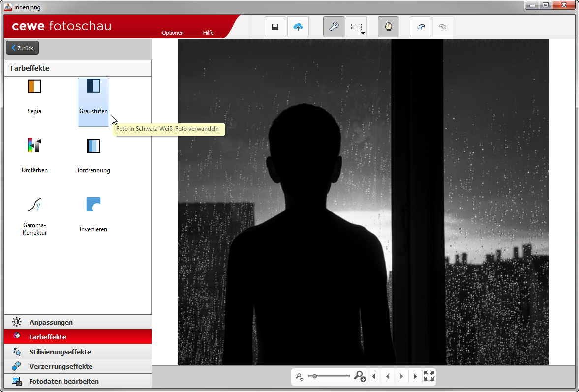The image size is (579, 392).
Task: Select the Tontrennung posterize effect
Action: (x=93, y=155)
